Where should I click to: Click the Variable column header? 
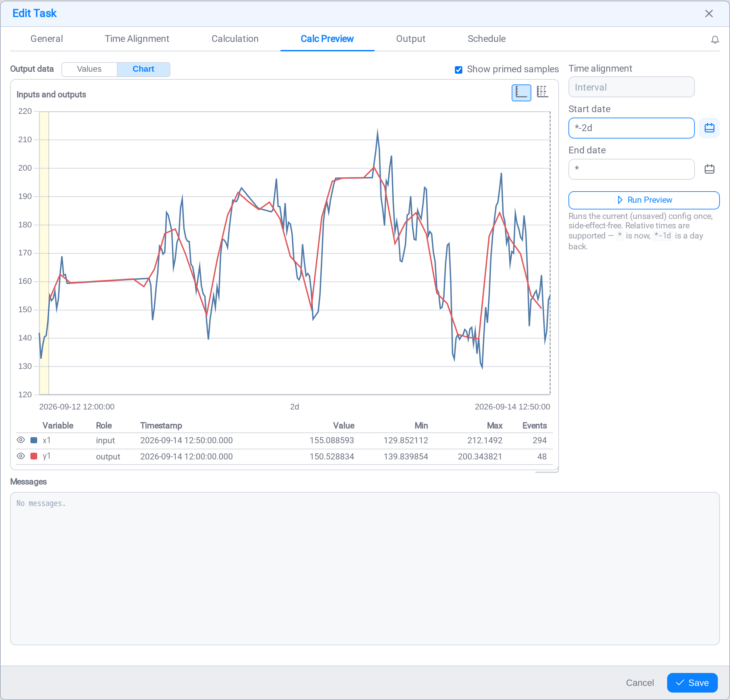point(58,426)
